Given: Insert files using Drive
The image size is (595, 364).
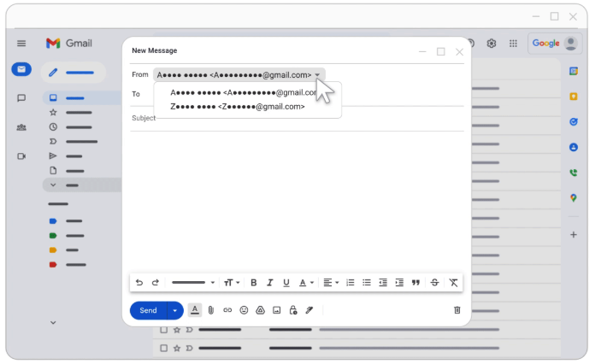Looking at the screenshot, I should tap(260, 310).
